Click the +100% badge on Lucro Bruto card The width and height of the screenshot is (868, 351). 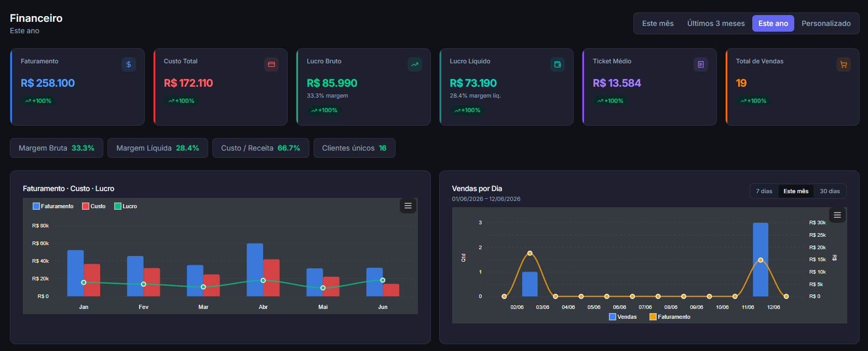click(324, 110)
